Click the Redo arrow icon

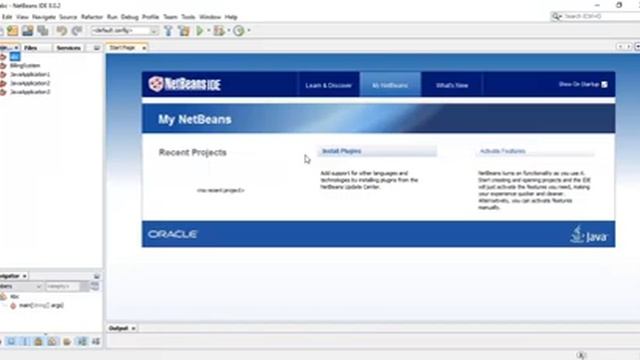tap(77, 30)
